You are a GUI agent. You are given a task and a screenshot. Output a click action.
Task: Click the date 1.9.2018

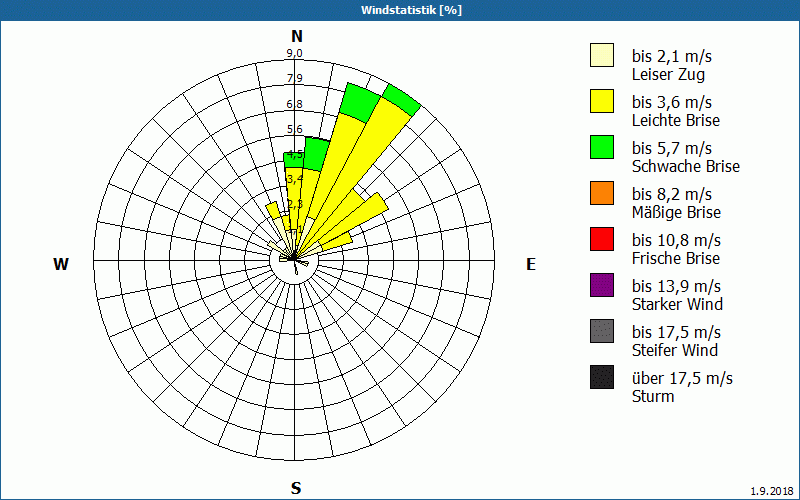click(771, 491)
